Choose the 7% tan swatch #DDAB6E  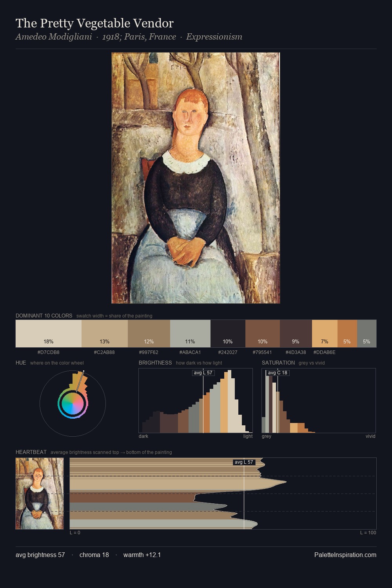(325, 334)
